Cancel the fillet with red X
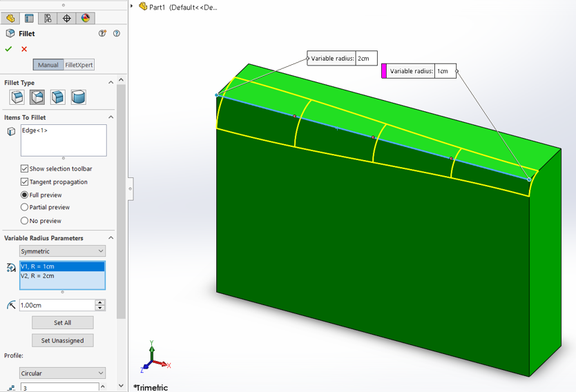The height and width of the screenshot is (392, 576). [24, 49]
